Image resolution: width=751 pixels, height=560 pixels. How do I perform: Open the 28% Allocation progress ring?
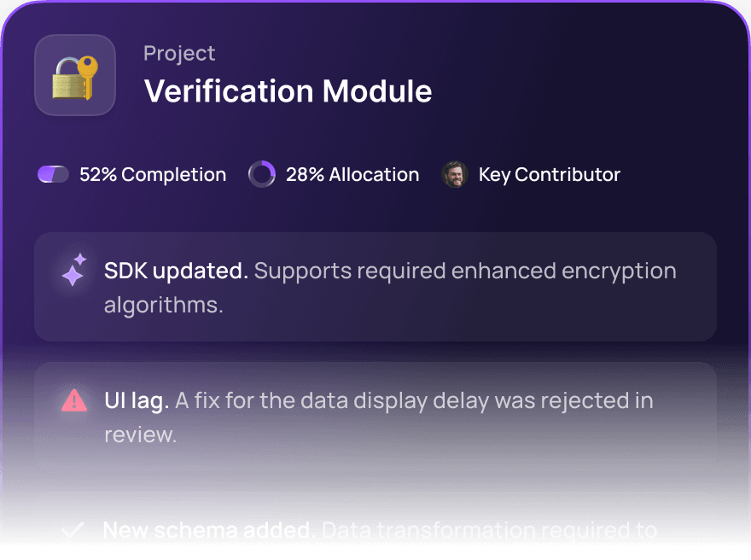click(x=261, y=174)
